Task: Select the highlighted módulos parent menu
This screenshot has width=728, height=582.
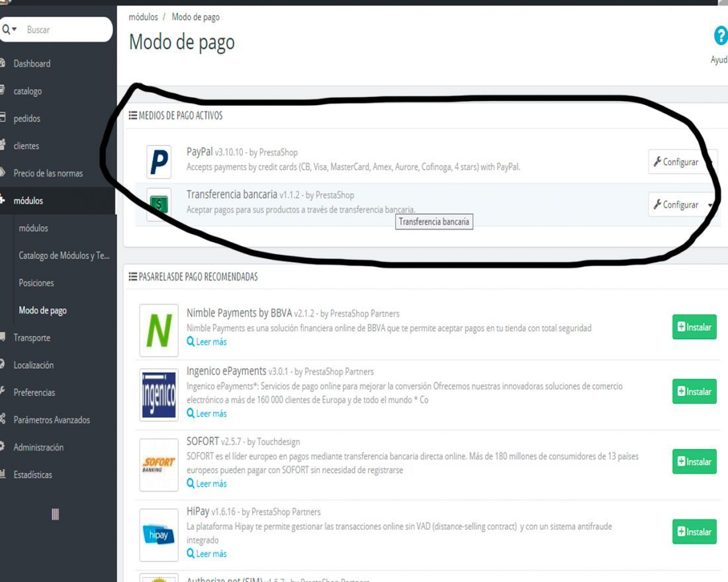Action: pos(28,200)
